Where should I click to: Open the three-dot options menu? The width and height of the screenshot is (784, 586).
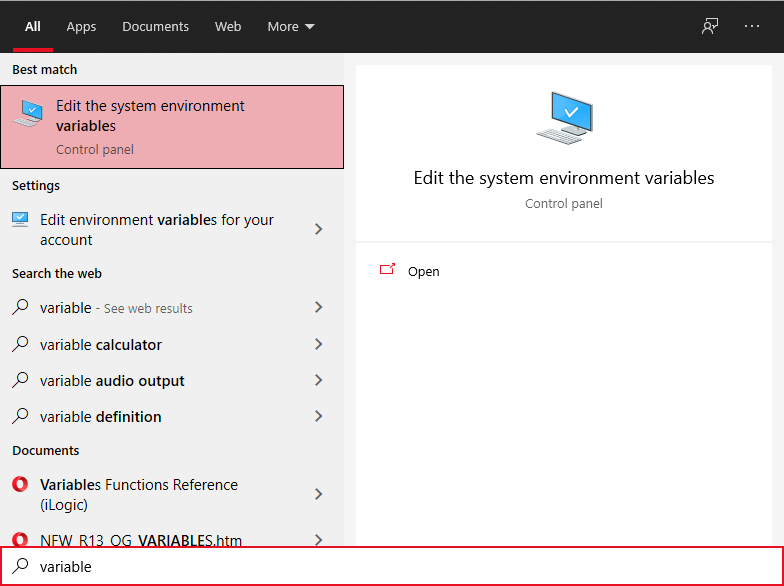(x=752, y=27)
